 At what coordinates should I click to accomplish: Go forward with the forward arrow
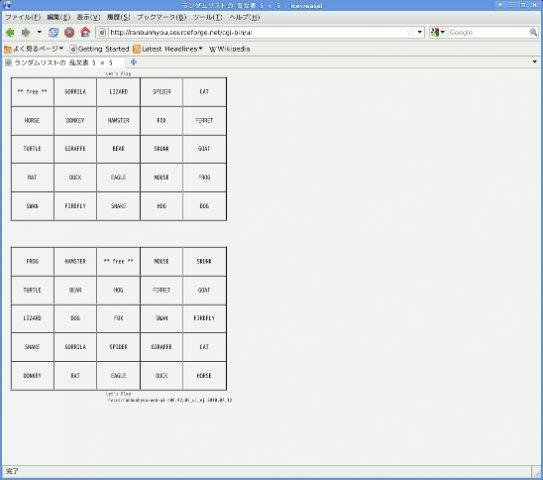tap(26, 33)
